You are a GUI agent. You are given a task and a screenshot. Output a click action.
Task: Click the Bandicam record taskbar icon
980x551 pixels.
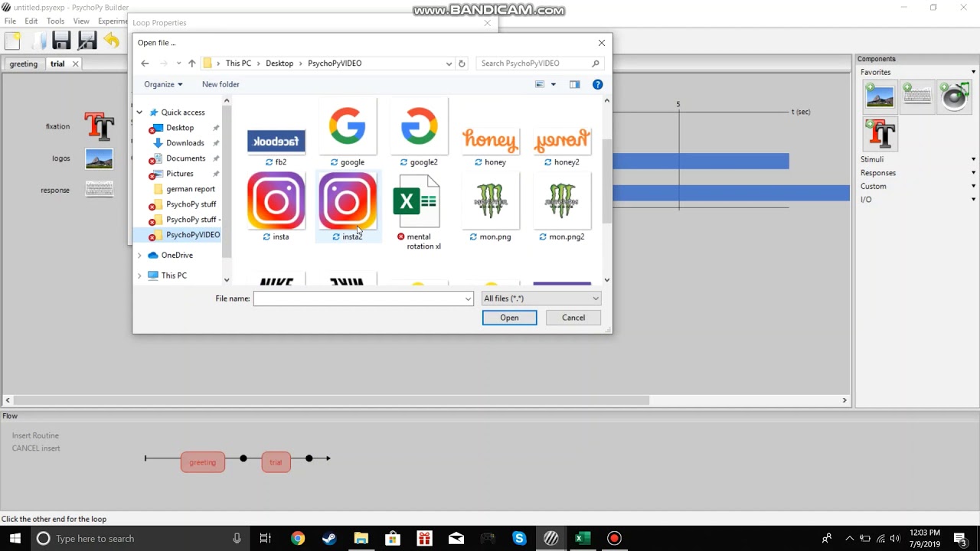pos(614,539)
